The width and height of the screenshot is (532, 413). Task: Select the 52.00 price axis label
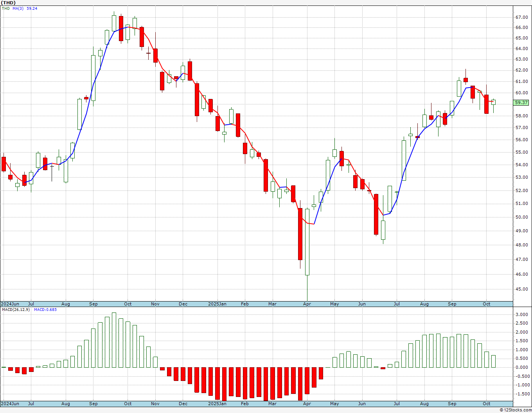pos(521,190)
